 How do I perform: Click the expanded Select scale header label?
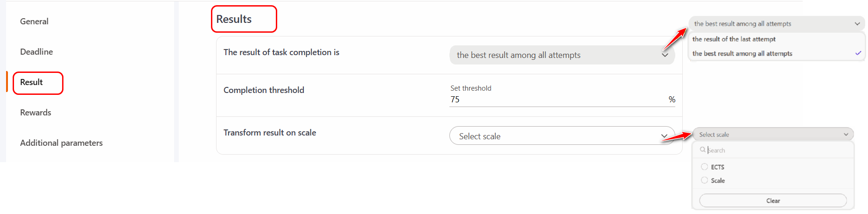714,135
